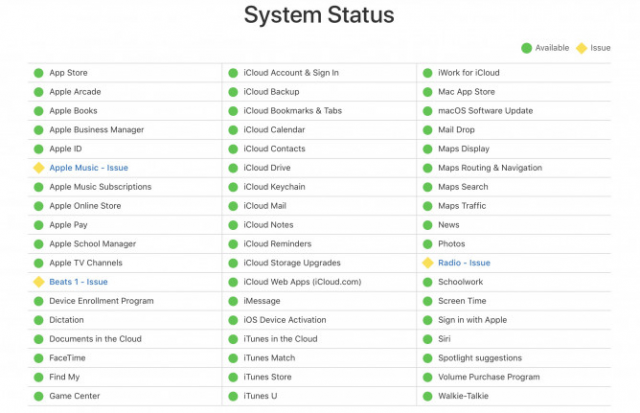640x413 pixels.
Task: Open the Apple Music - Issue link
Action: pos(89,168)
